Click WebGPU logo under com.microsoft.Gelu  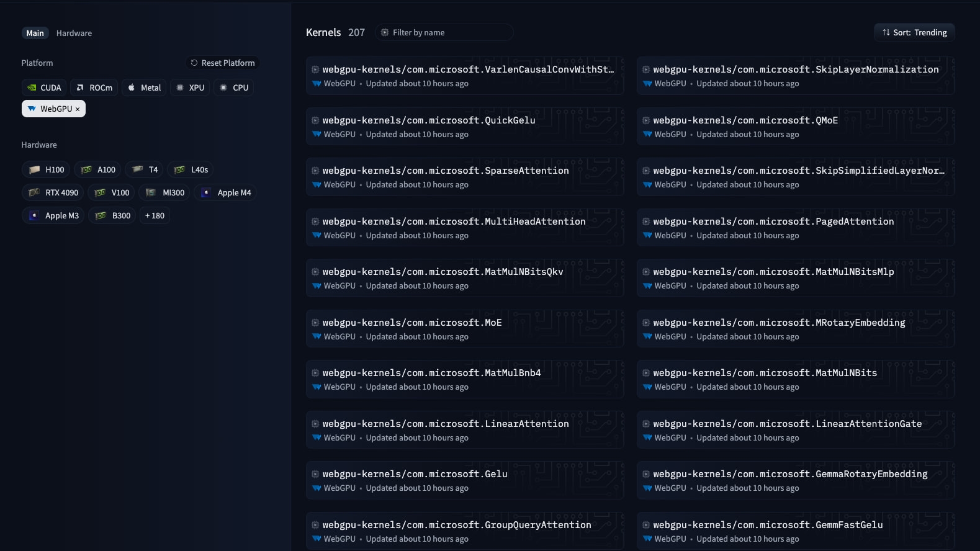coord(317,488)
